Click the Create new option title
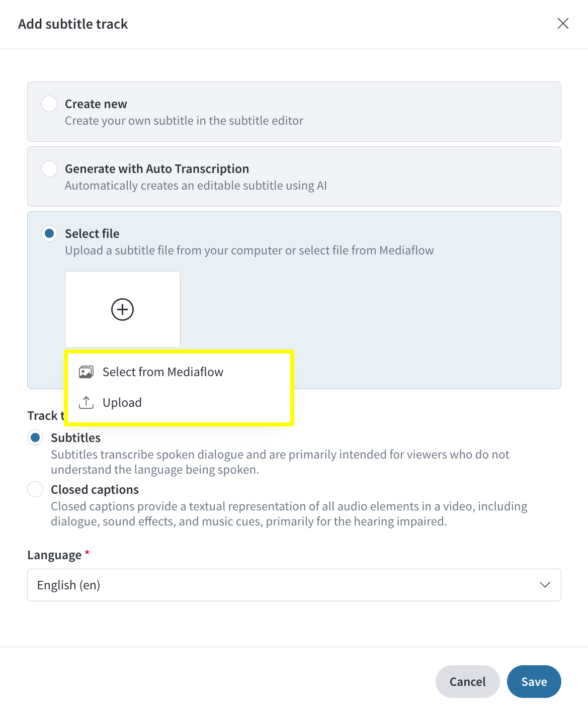588x711 pixels. [96, 104]
